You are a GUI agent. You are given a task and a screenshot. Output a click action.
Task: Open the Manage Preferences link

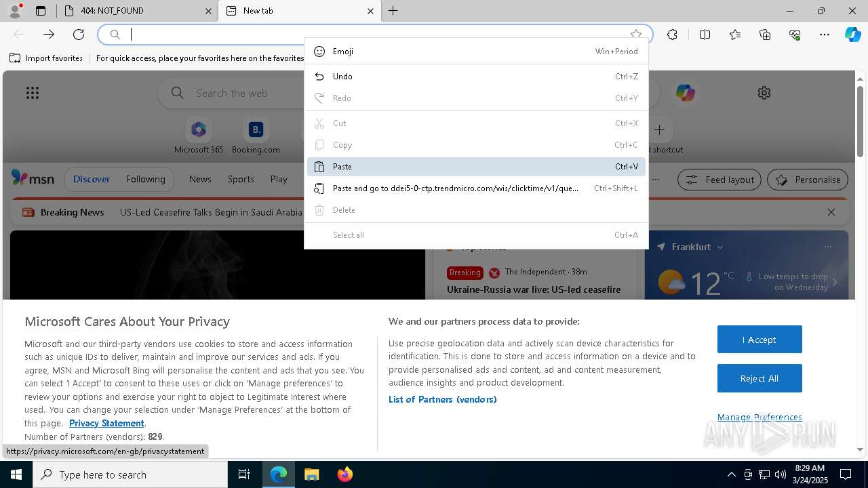click(759, 417)
